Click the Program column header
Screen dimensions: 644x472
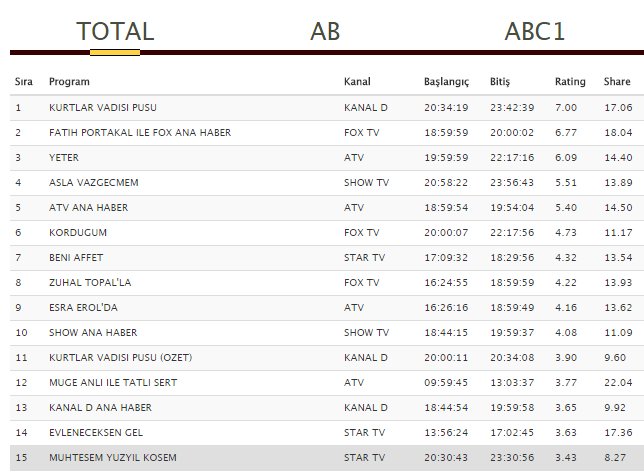70,81
